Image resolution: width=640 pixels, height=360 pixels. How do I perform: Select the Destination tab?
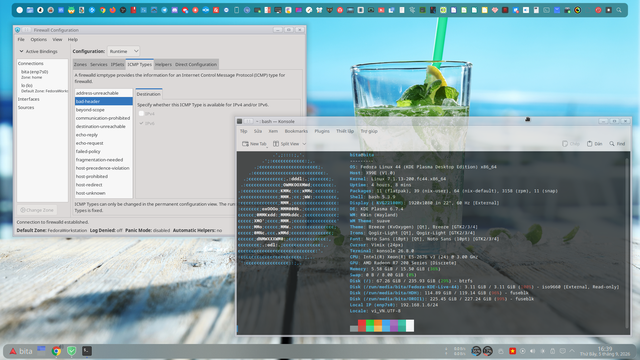click(149, 94)
